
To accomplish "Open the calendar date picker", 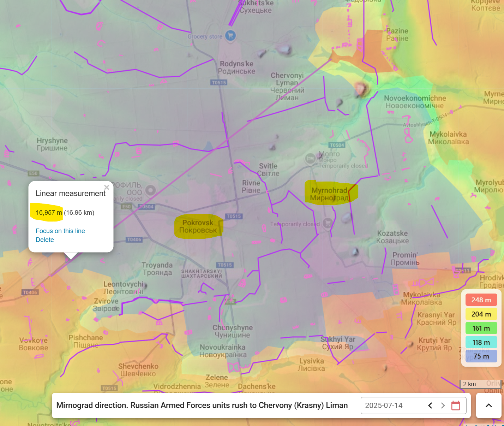I will [x=456, y=405].
